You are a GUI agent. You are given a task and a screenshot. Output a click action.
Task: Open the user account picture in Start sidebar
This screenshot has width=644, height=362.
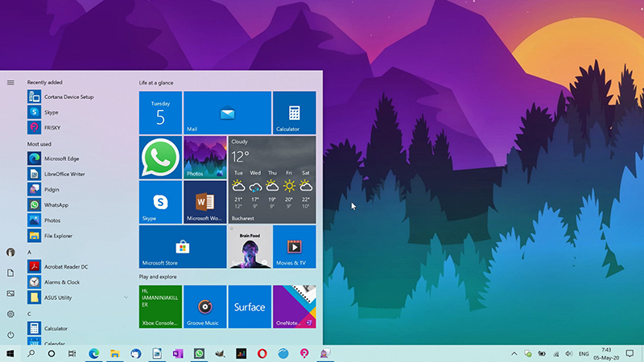pyautogui.click(x=10, y=252)
